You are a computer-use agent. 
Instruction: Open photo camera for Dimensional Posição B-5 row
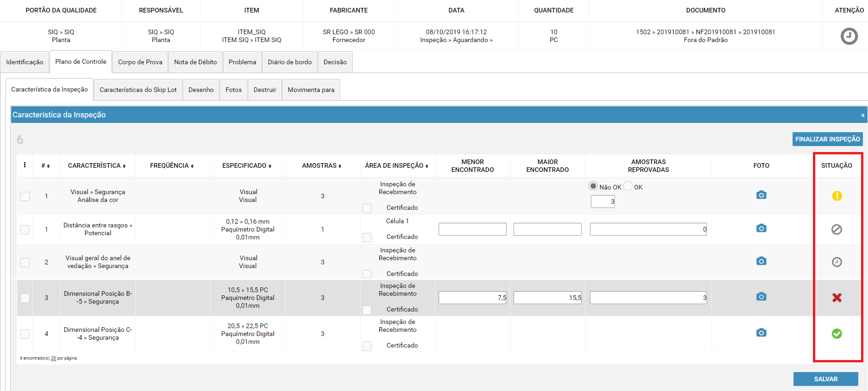(761, 297)
